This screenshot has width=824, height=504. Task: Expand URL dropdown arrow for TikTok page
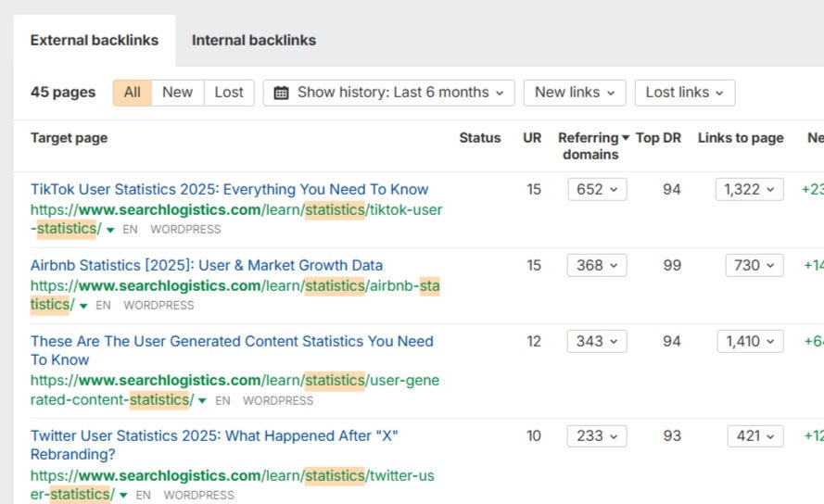point(110,230)
